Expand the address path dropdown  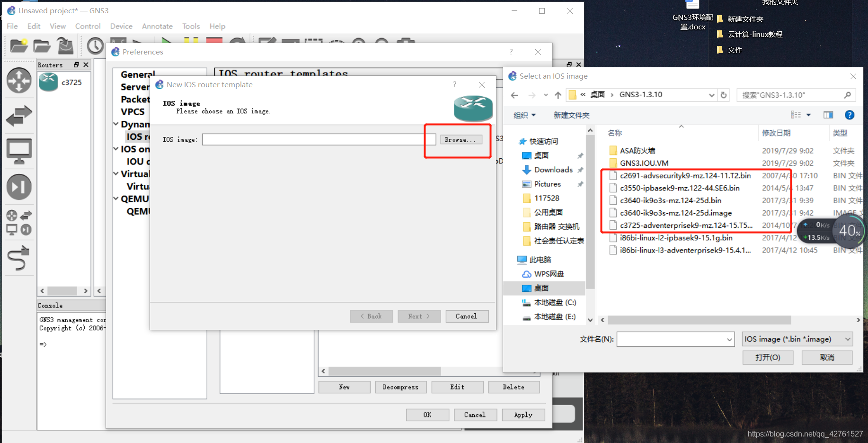point(711,95)
